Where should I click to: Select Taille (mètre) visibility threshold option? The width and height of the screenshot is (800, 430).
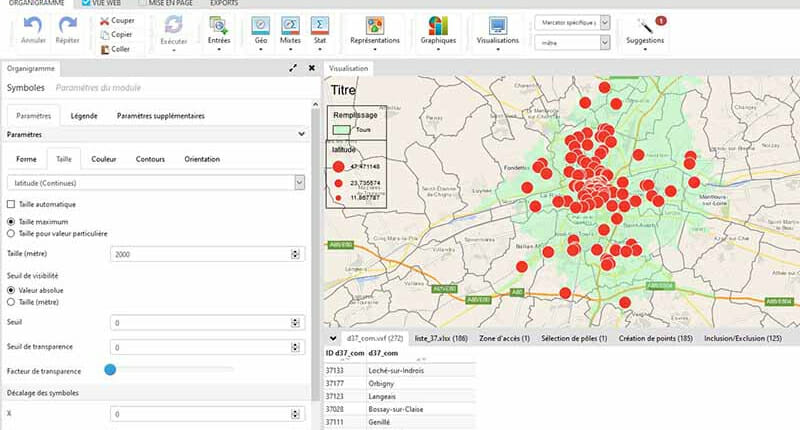[11, 301]
